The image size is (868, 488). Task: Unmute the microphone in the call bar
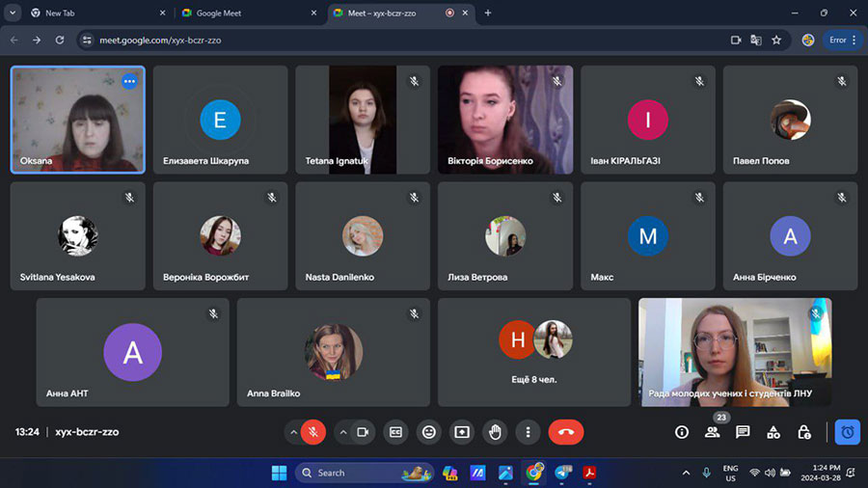[x=313, y=432]
